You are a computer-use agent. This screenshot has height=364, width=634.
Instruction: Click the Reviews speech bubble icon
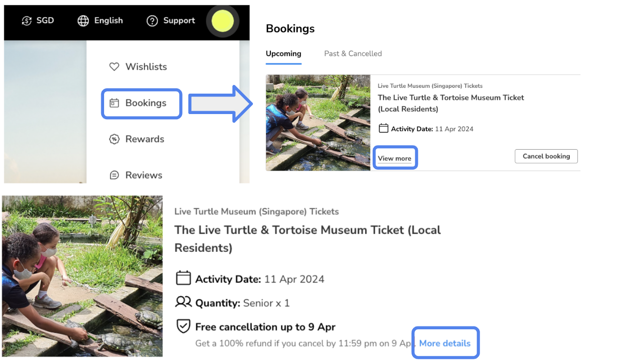click(x=114, y=175)
